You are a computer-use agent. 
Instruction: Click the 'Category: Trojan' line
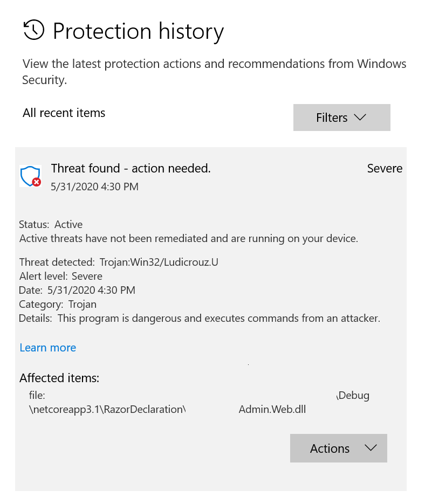click(58, 305)
